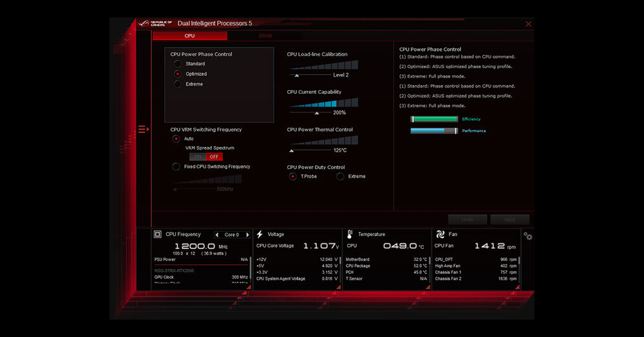Click the Temperature panel scrollbar

pyautogui.click(x=430, y=262)
